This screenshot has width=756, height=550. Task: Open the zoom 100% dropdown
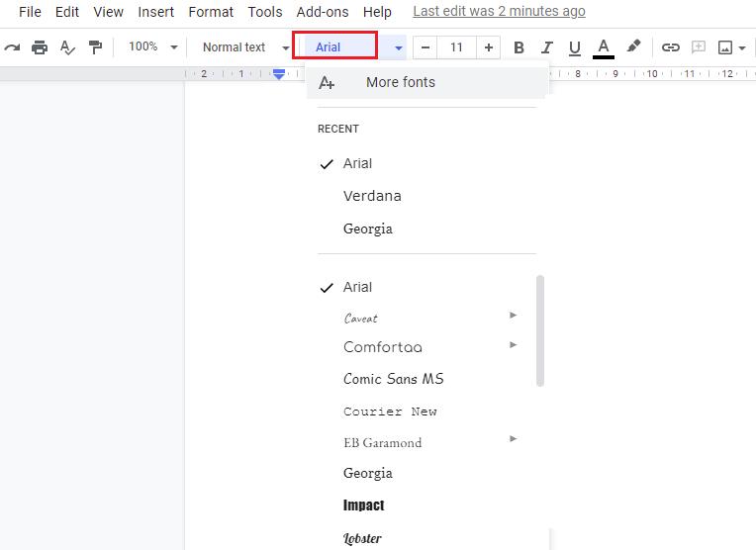point(152,46)
